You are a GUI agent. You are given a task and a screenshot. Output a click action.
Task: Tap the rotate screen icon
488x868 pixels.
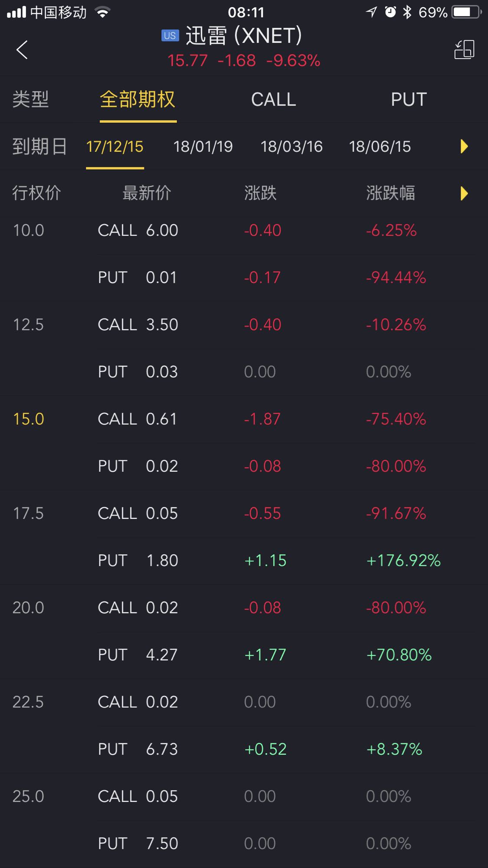coord(464,49)
